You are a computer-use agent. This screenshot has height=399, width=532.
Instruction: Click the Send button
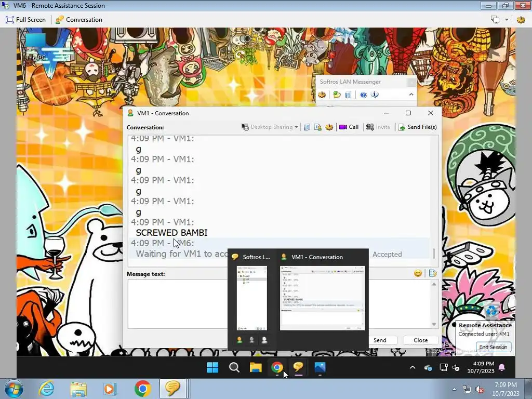380,340
